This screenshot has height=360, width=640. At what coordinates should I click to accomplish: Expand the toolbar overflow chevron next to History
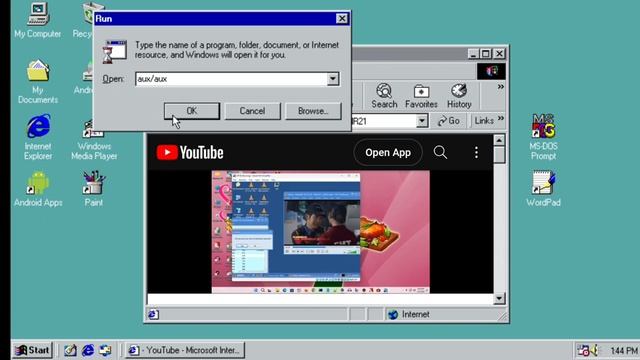click(x=500, y=87)
